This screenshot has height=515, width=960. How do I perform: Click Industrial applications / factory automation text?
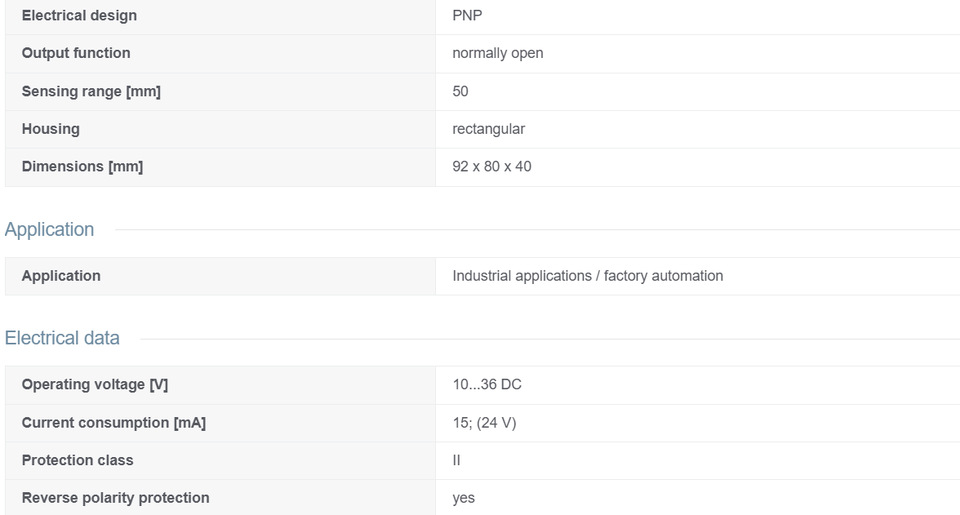click(588, 276)
